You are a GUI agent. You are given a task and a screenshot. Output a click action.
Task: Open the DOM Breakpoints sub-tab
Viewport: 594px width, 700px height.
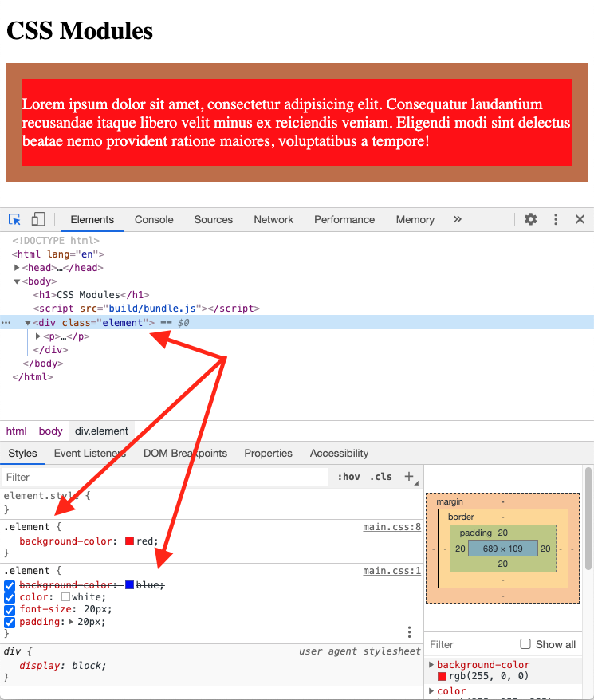pos(185,453)
